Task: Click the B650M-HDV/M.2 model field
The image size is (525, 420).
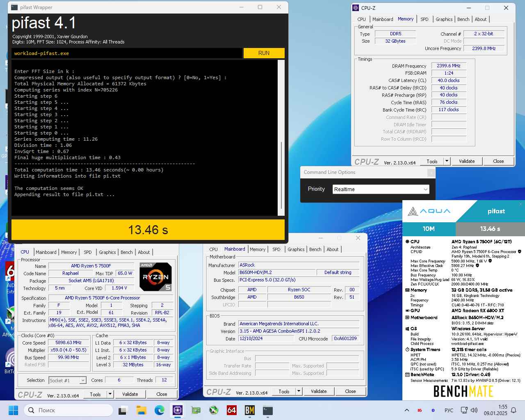Action: [x=277, y=272]
